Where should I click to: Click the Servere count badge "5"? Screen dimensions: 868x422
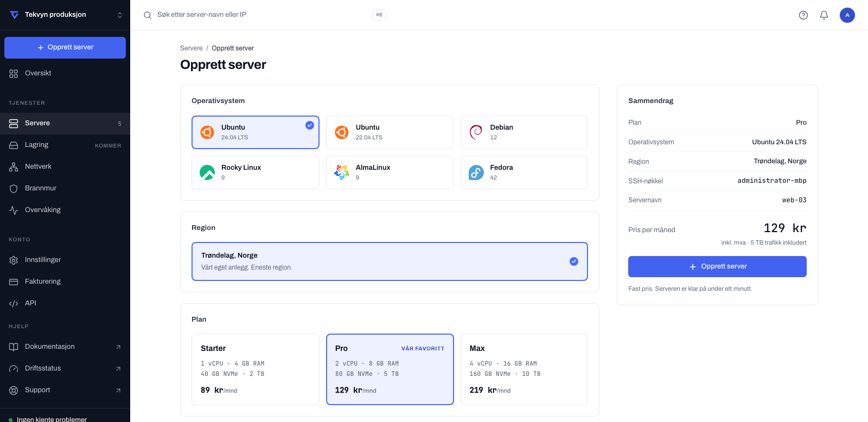coord(120,124)
